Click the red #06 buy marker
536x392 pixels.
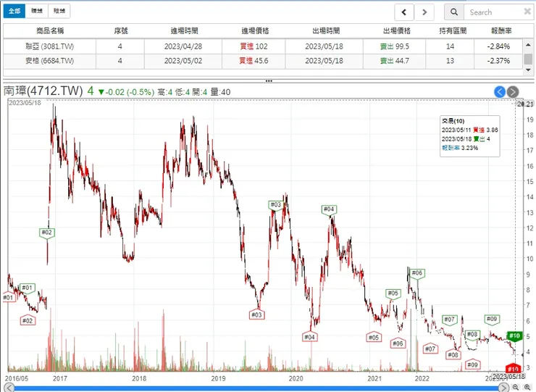click(x=398, y=343)
